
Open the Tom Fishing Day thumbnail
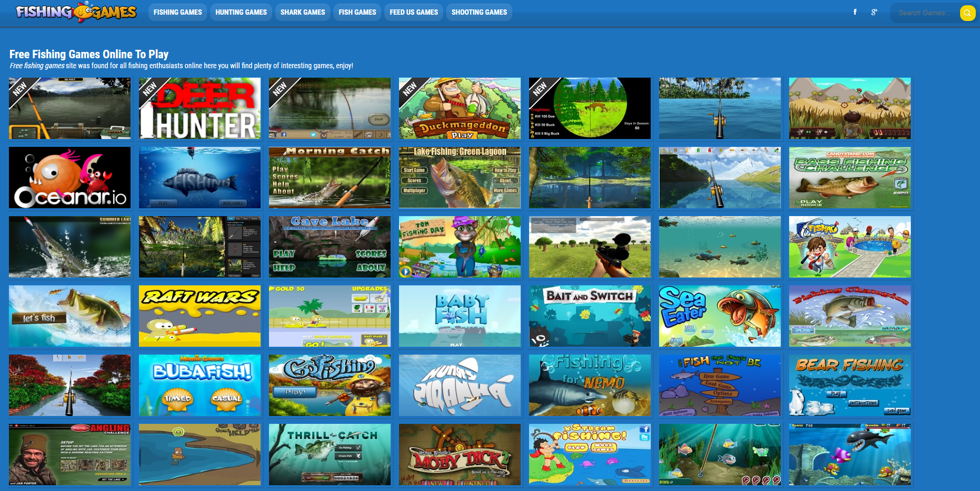[x=460, y=247]
